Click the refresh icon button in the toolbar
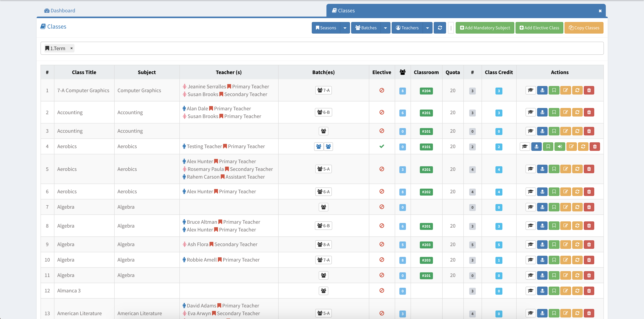This screenshot has width=644, height=319. click(x=440, y=28)
